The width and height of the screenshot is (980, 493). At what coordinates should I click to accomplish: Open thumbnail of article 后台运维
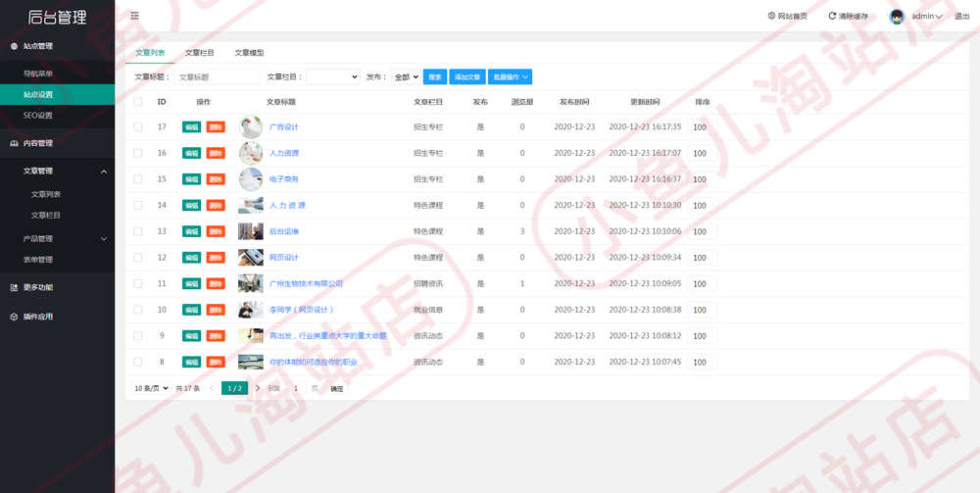tap(251, 231)
